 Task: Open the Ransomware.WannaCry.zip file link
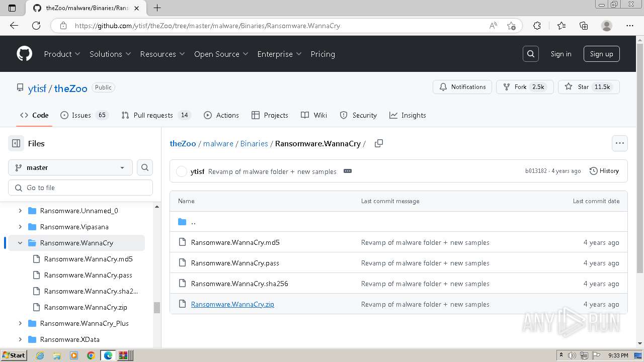coord(232,304)
